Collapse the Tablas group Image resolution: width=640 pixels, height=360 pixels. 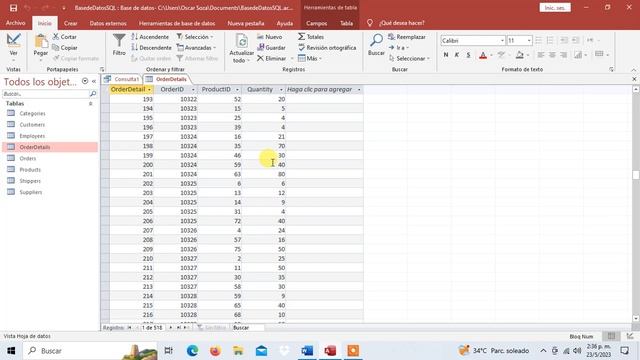[x=91, y=104]
